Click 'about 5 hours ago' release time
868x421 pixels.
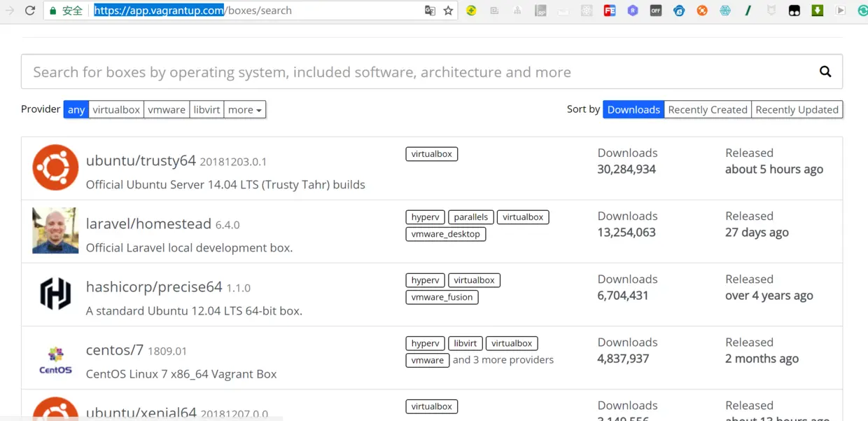pos(774,169)
